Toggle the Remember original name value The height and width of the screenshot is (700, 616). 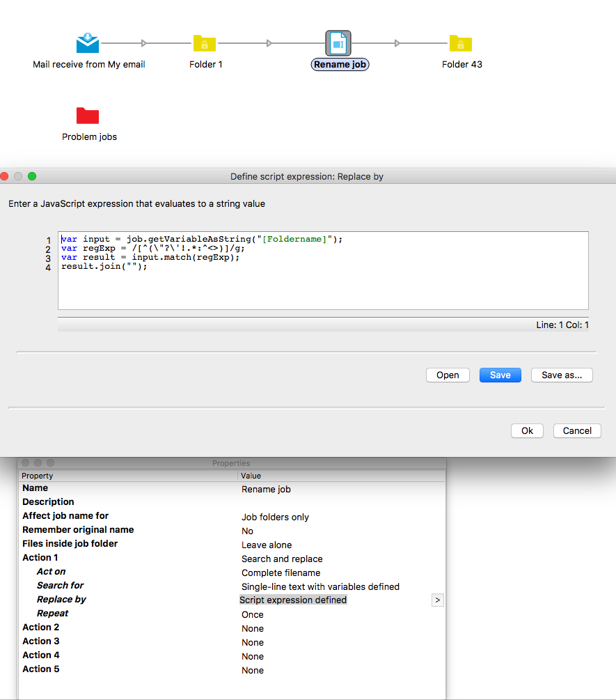coord(247,531)
